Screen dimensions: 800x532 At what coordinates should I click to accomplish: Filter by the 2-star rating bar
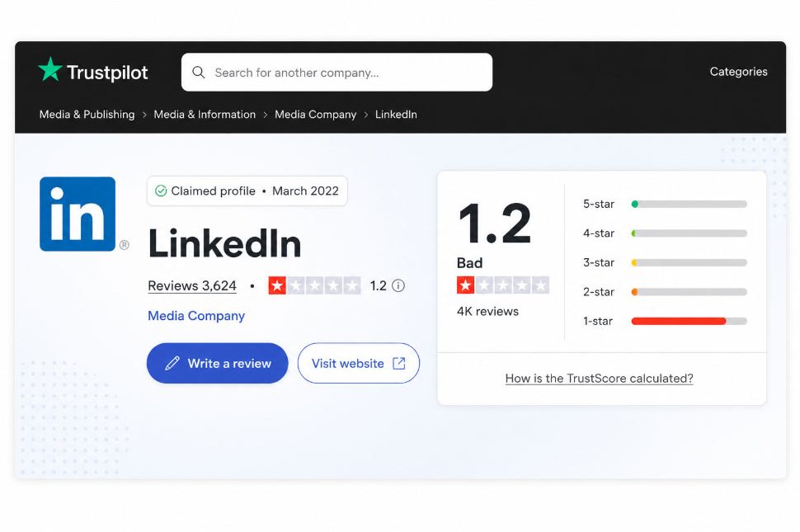point(689,292)
